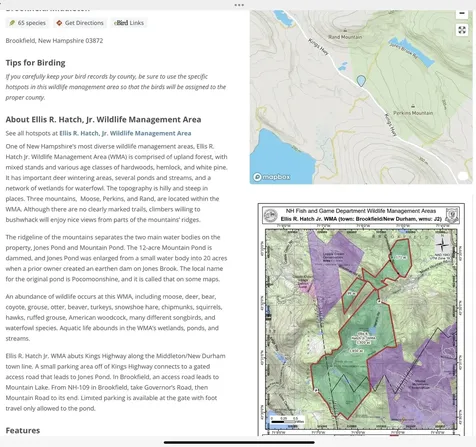Click the Mapbox logo on the map
The width and height of the screenshot is (476, 447).
coord(272,177)
